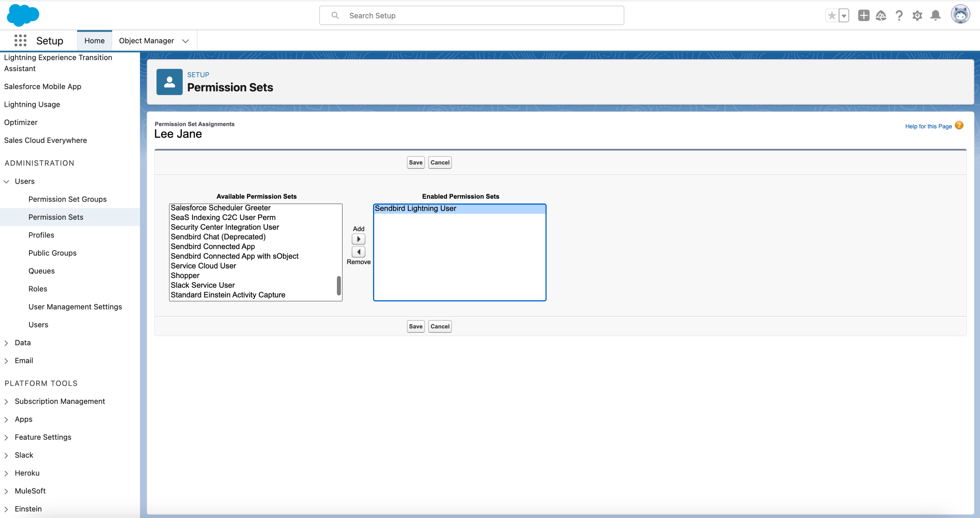
Task: Mark this page as favorite with the star
Action: point(832,16)
